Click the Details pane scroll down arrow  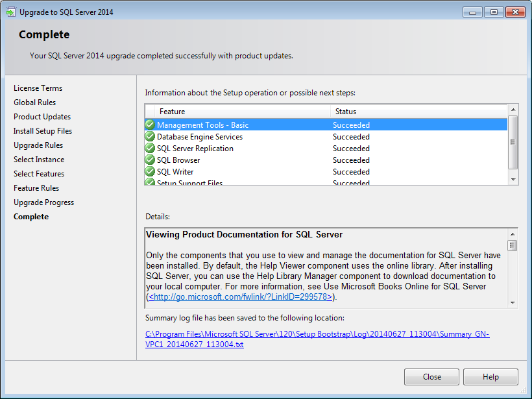[x=513, y=302]
